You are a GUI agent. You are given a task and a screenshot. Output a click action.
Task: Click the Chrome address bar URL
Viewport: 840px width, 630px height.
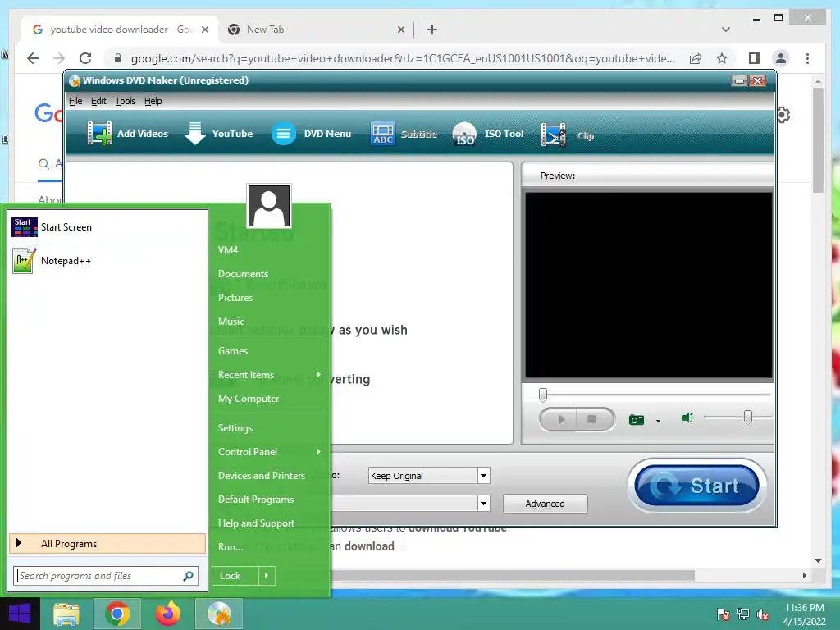(403, 58)
